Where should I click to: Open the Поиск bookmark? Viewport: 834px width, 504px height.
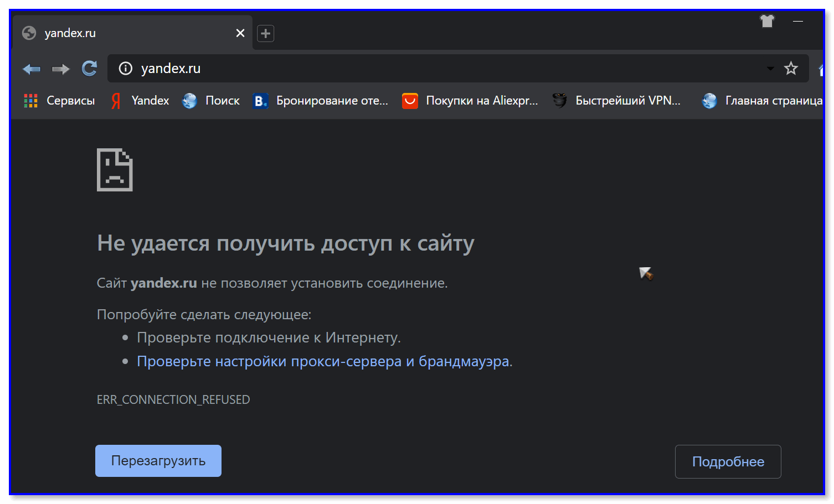point(211,101)
